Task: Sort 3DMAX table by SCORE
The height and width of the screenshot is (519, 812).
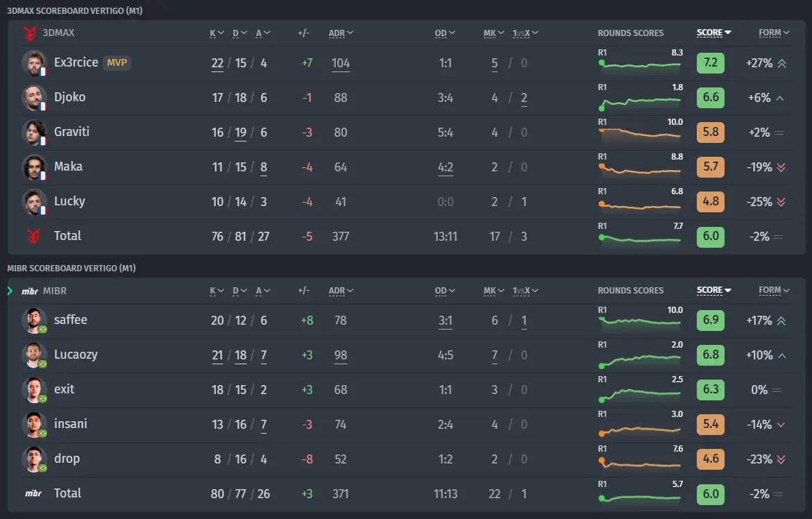Action: [x=713, y=33]
